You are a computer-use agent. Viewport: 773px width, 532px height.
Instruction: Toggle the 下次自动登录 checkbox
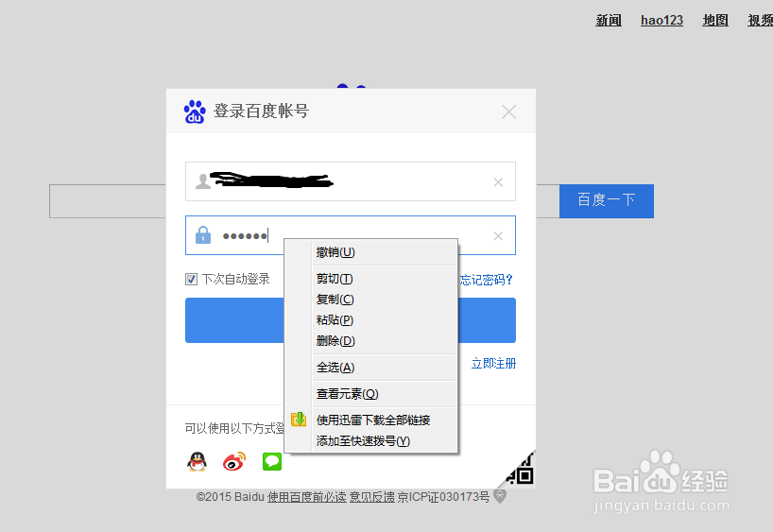[x=191, y=280]
